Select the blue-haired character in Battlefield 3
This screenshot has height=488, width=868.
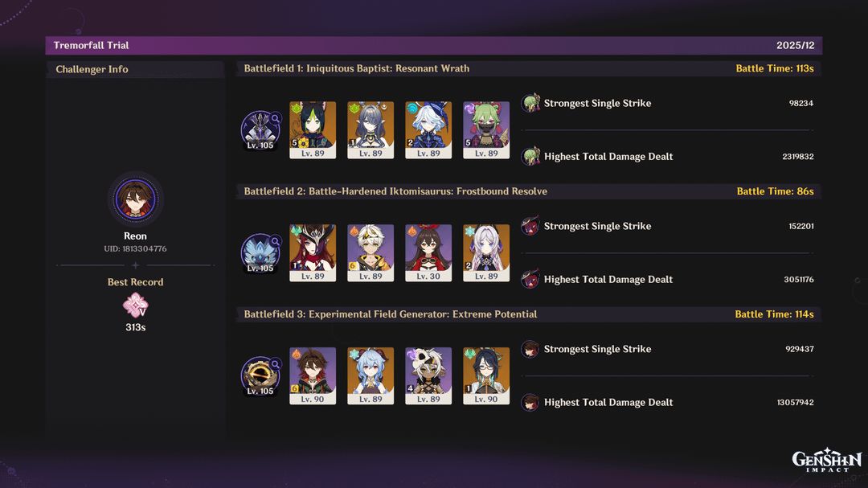tap(371, 376)
